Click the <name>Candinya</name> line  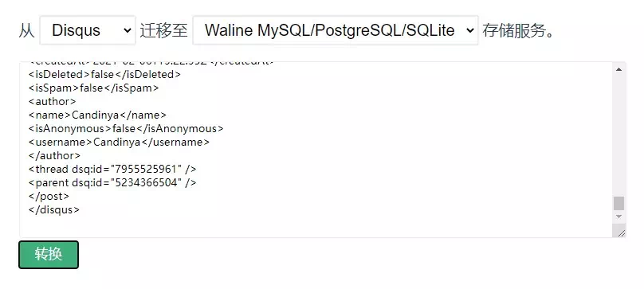(97, 115)
